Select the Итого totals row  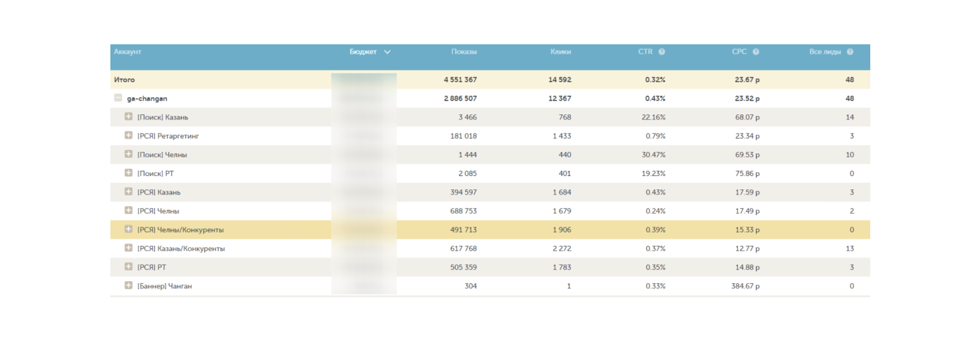pos(125,80)
